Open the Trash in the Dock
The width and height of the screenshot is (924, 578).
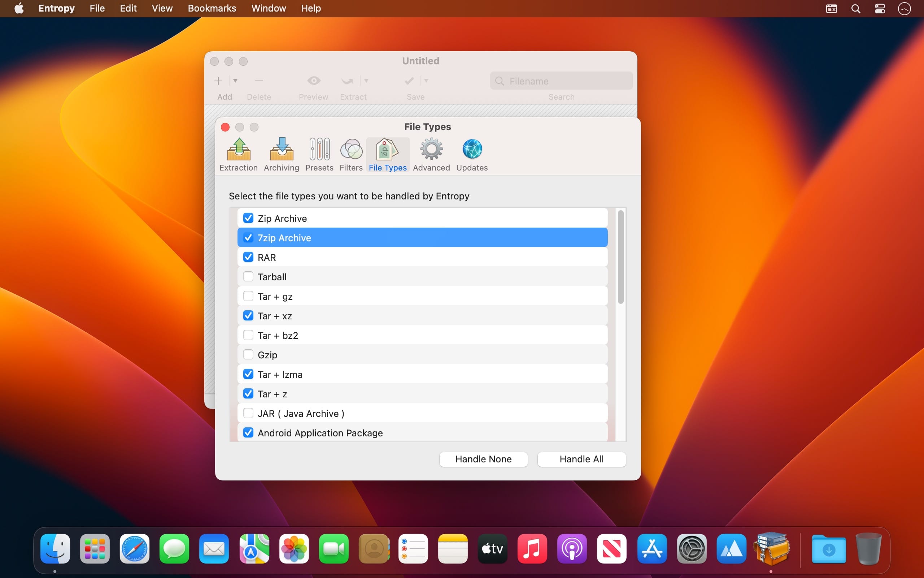[x=869, y=549]
